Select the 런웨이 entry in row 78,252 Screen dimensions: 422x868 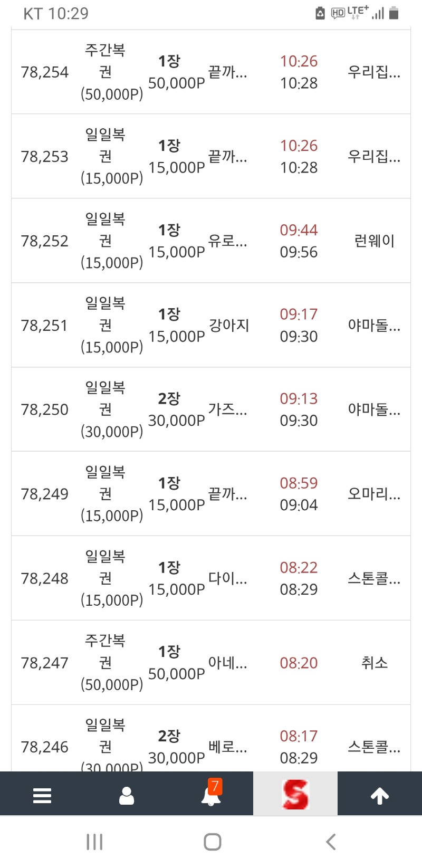[x=375, y=241]
